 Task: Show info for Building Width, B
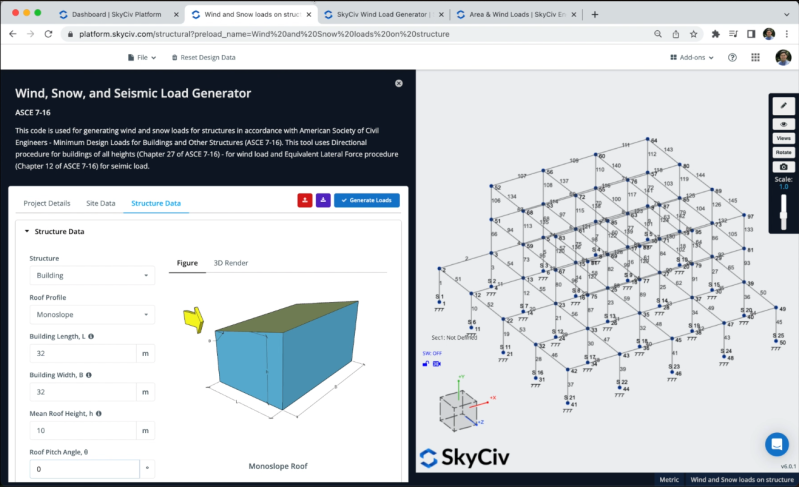click(x=89, y=375)
